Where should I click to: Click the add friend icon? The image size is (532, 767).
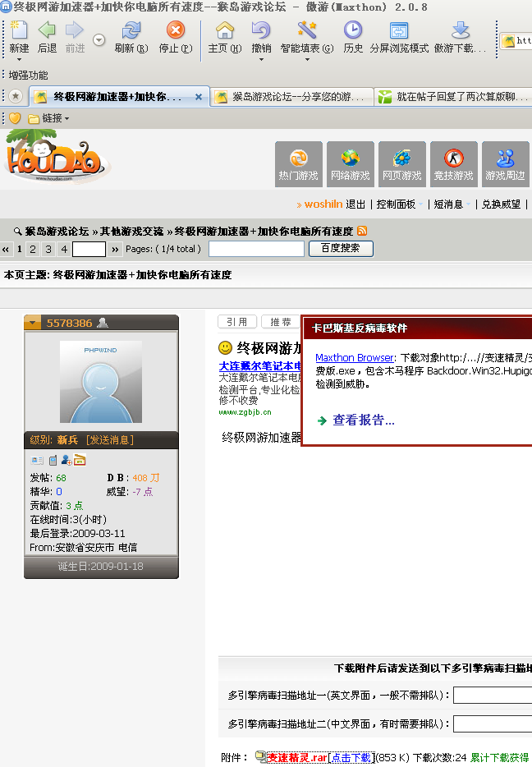point(66,460)
